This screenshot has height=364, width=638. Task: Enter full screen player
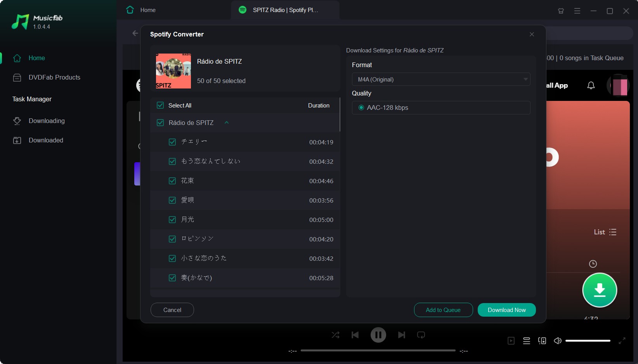click(x=622, y=341)
